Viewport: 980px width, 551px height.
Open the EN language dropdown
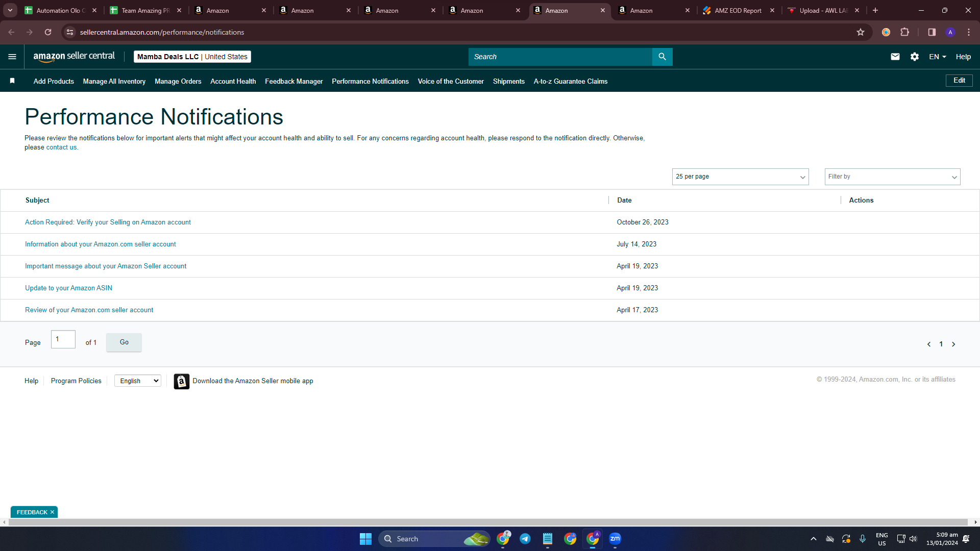[x=938, y=57]
